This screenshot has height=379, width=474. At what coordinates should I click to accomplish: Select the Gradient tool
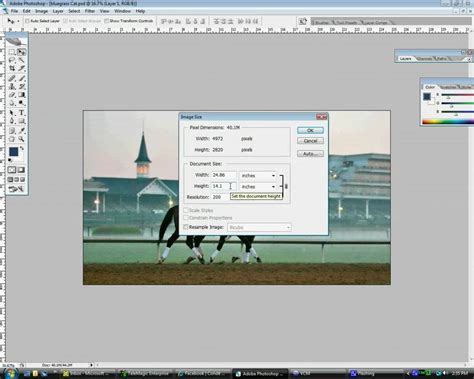click(x=21, y=95)
